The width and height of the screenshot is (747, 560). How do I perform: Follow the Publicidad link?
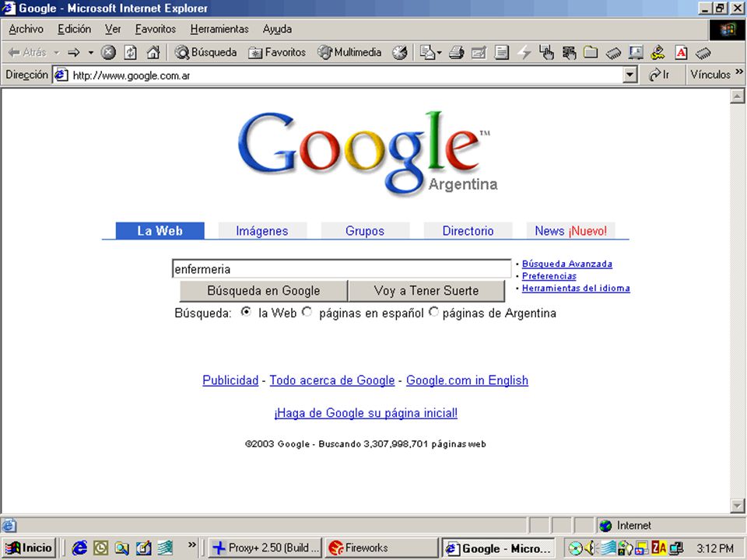[230, 380]
